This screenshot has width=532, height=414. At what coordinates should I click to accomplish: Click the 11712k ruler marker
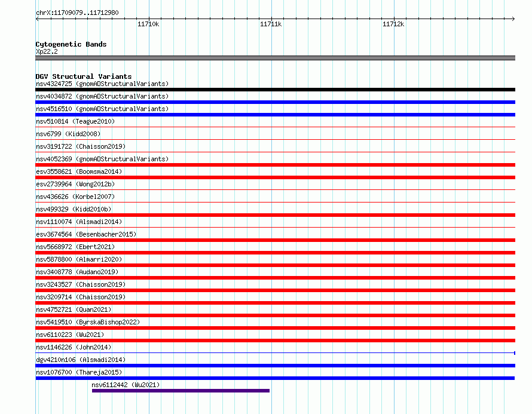(393, 24)
